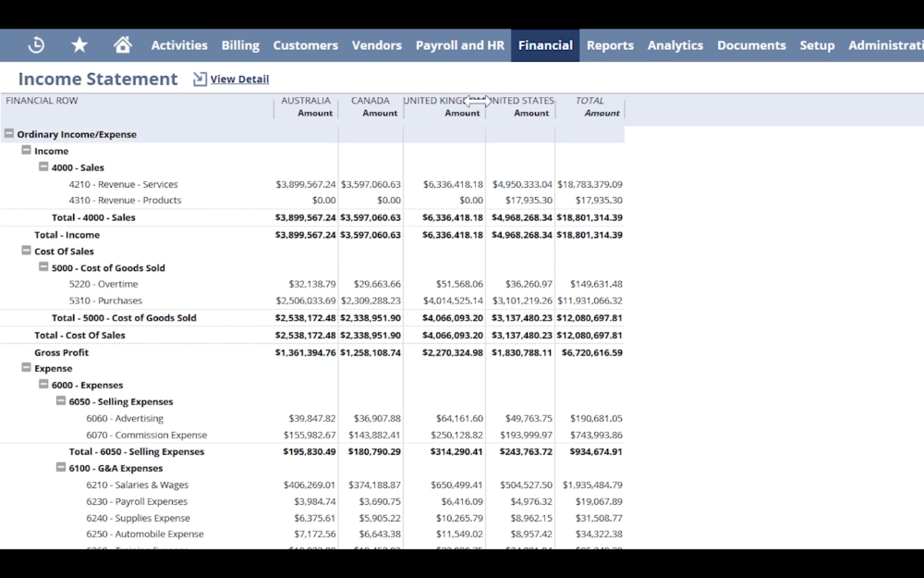Open the Payroll and HR menu
Viewport: 924px width, 578px height.
(459, 45)
